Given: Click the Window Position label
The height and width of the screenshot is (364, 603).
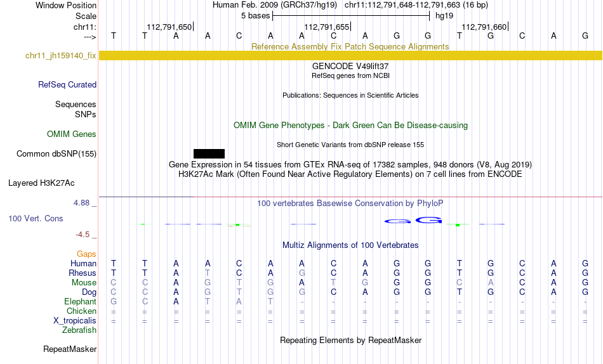Looking at the screenshot, I should click(66, 5).
